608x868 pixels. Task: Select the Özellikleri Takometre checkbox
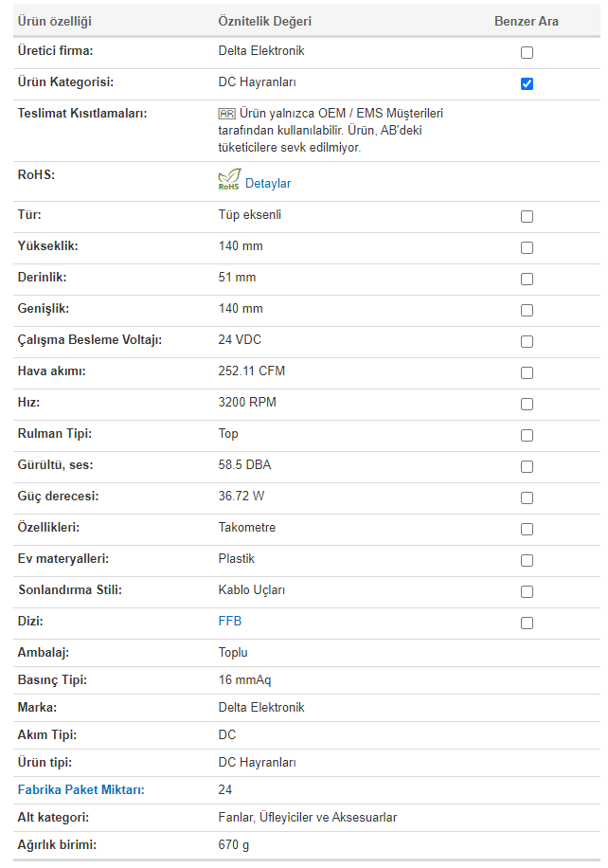[527, 529]
